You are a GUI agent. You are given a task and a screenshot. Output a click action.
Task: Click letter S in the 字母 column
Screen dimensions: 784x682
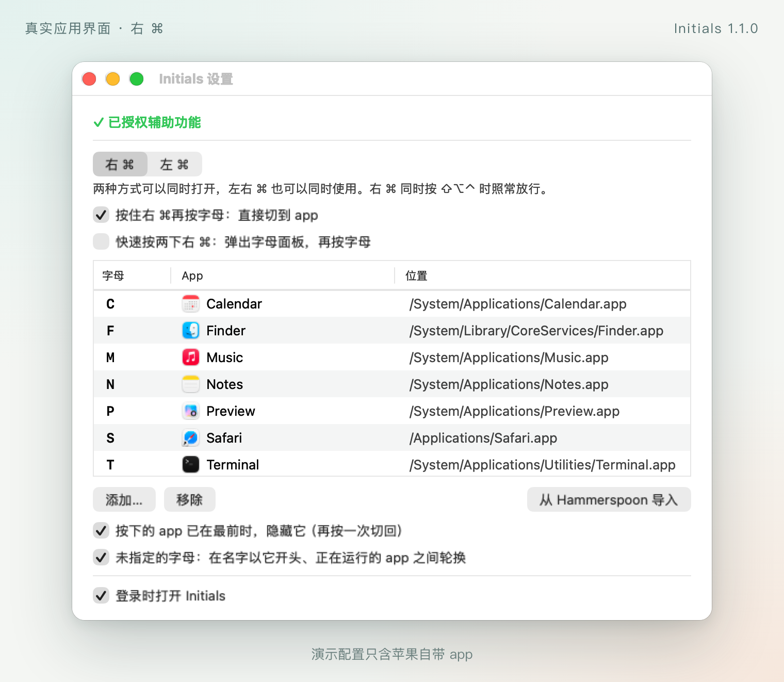[x=110, y=438]
